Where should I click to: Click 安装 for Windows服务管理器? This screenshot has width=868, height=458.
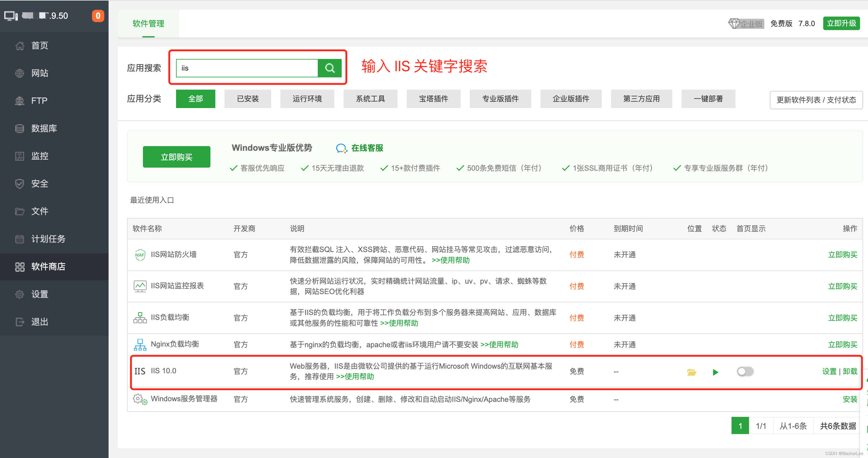pos(850,400)
